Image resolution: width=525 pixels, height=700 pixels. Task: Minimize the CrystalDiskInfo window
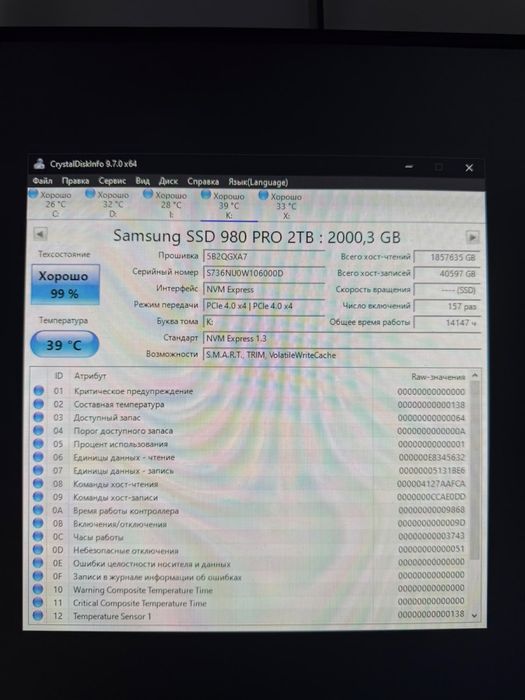(408, 167)
